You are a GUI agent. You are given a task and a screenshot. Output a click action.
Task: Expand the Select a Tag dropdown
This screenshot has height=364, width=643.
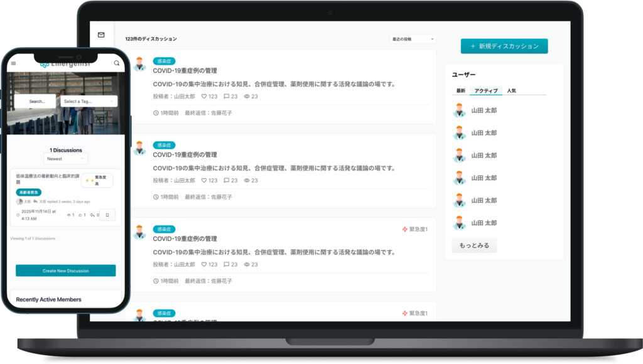[89, 101]
